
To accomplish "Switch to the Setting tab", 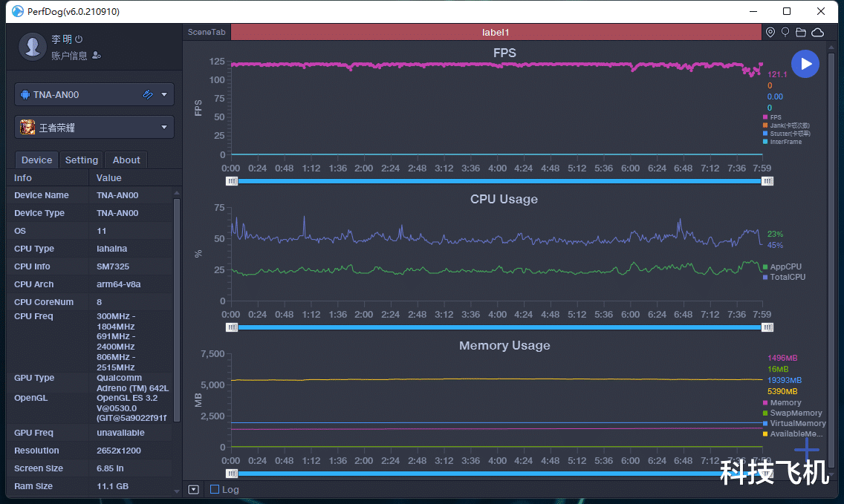I will [82, 160].
